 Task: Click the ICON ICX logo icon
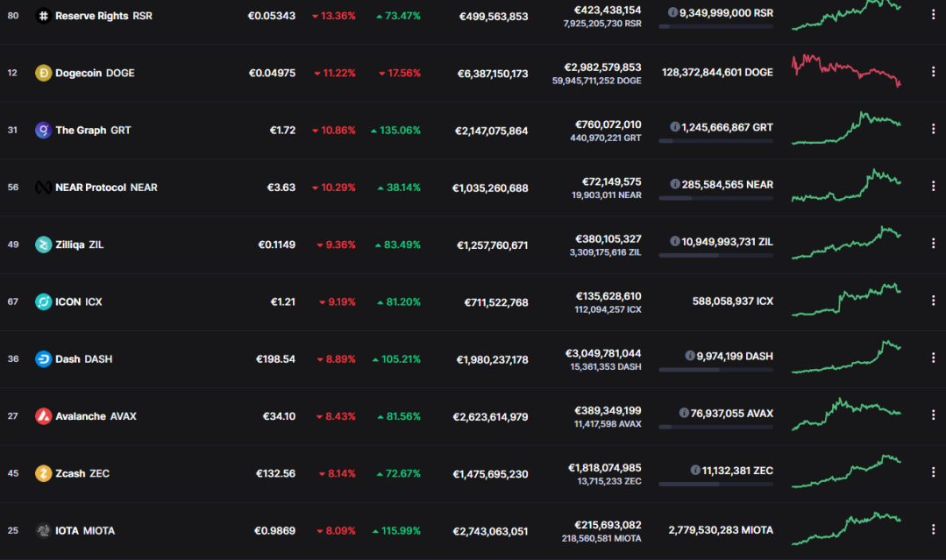43,301
